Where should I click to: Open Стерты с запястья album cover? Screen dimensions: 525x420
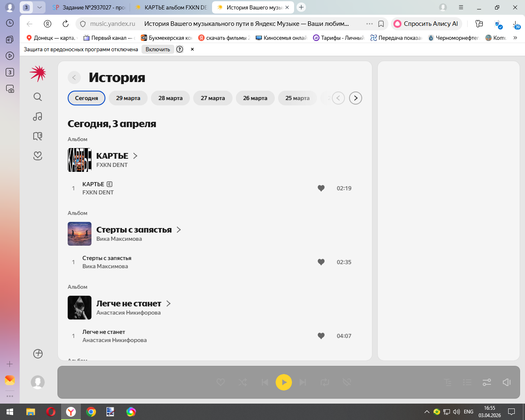pos(80,234)
